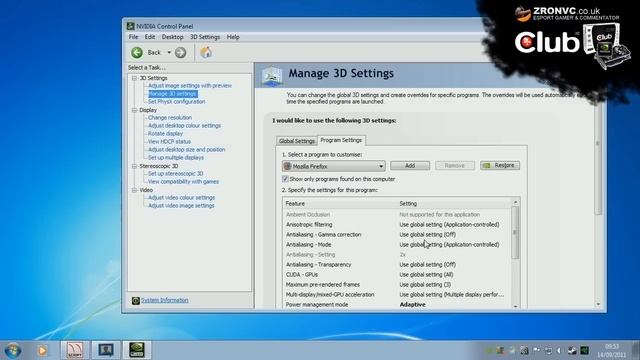
Task: Select the Program Settings tab
Action: [341, 140]
